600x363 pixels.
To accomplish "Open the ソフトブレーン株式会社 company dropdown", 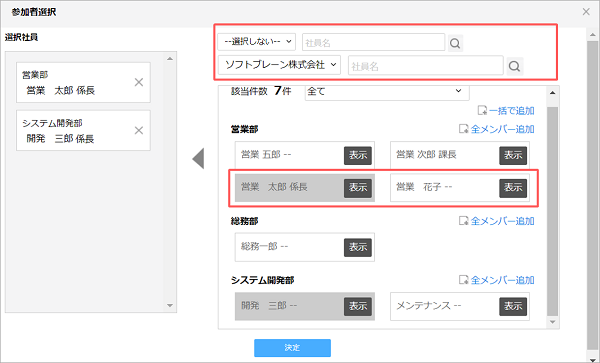I will 279,65.
